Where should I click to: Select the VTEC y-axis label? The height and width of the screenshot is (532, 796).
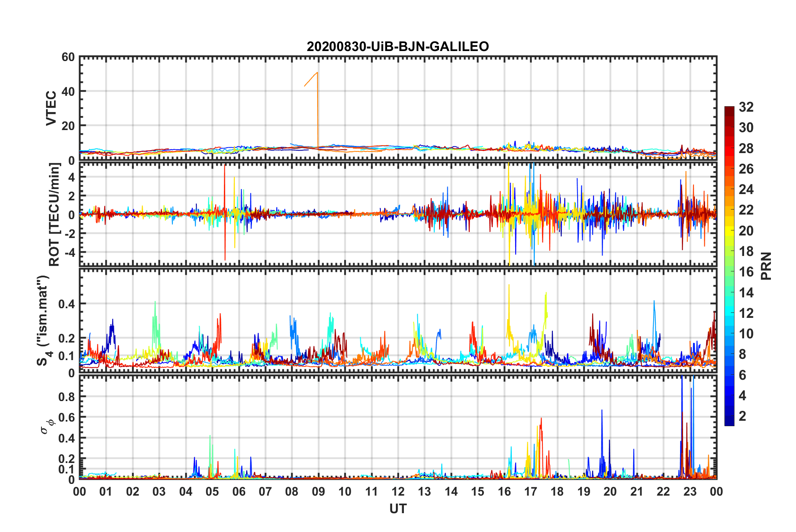pos(51,108)
